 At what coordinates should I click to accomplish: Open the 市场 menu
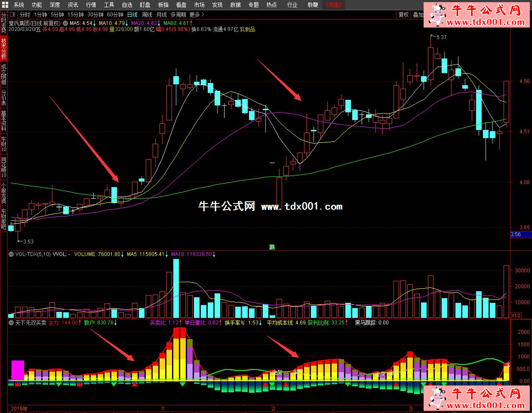tap(200, 5)
